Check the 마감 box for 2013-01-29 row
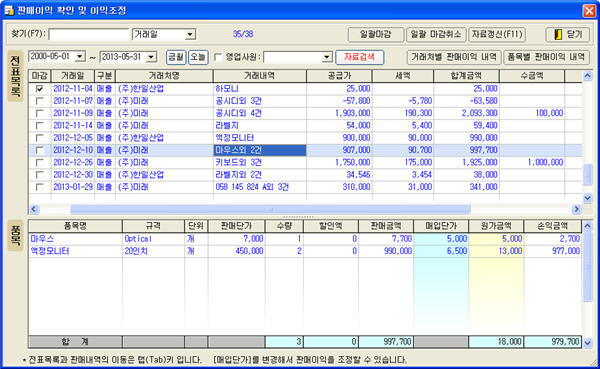 [39, 187]
